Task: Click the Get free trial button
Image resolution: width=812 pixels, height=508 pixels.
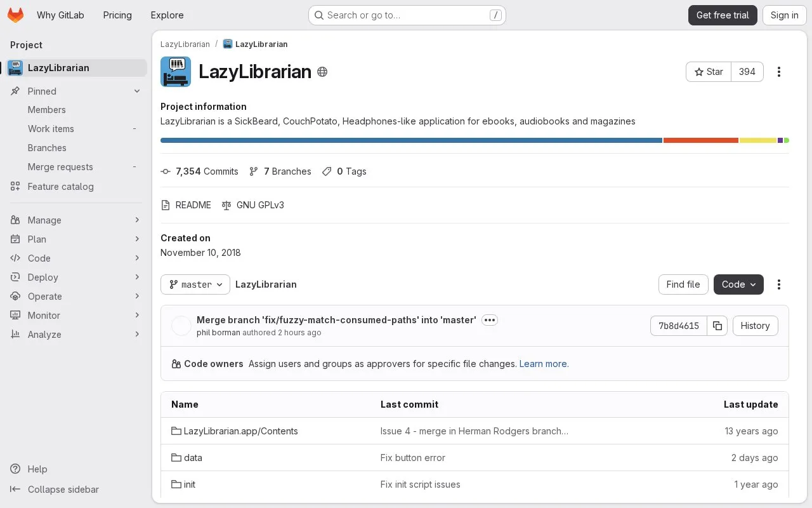Action: coord(723,15)
